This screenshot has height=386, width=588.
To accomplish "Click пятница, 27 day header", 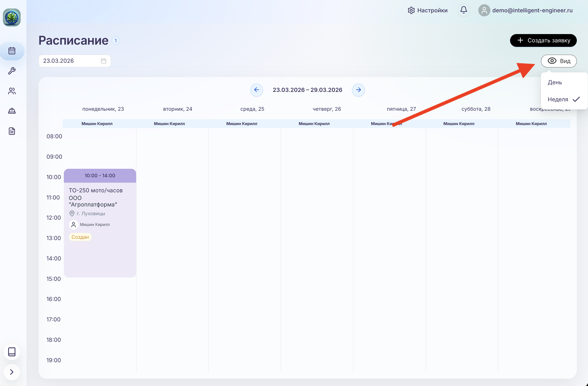I will click(x=401, y=109).
